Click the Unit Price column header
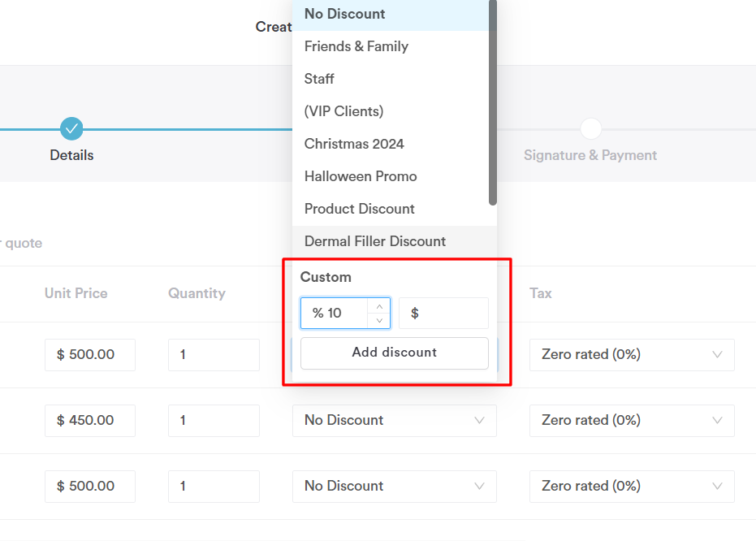Screen dimensions: 756x541 coord(76,293)
